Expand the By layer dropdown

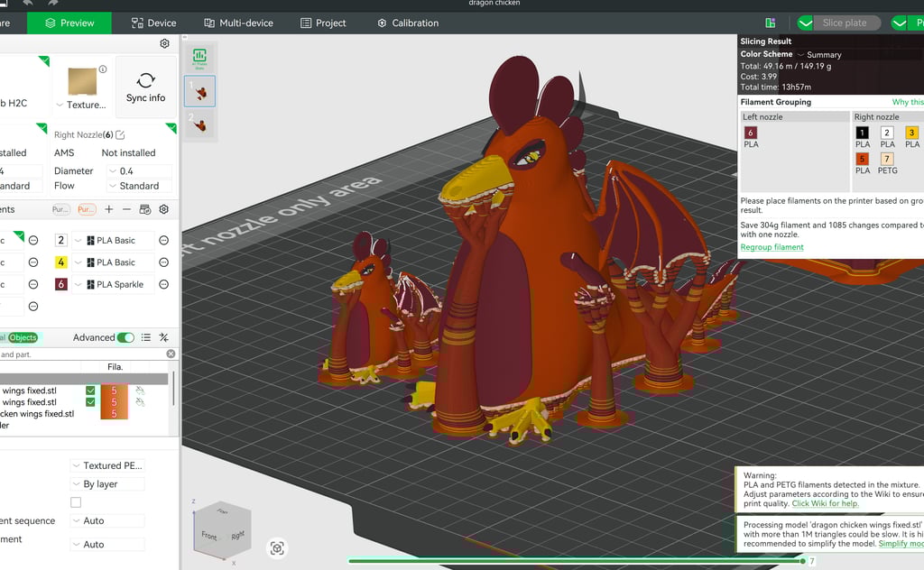pos(106,483)
